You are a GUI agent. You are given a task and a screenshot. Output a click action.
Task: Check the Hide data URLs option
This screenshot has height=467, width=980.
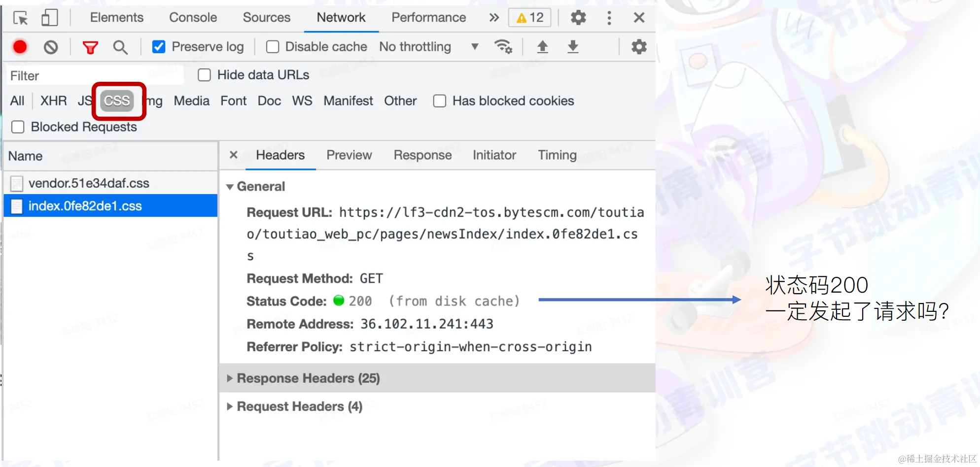pos(204,75)
